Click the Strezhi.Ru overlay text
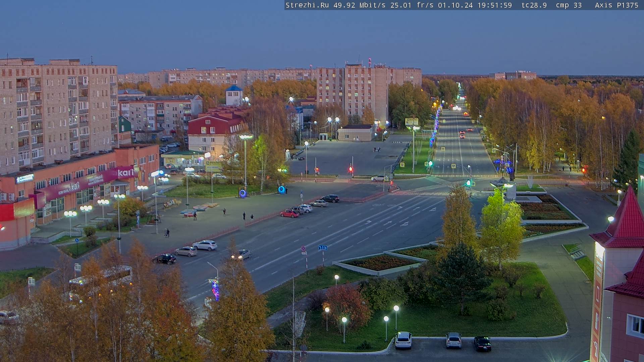644x362 pixels. (307, 5)
